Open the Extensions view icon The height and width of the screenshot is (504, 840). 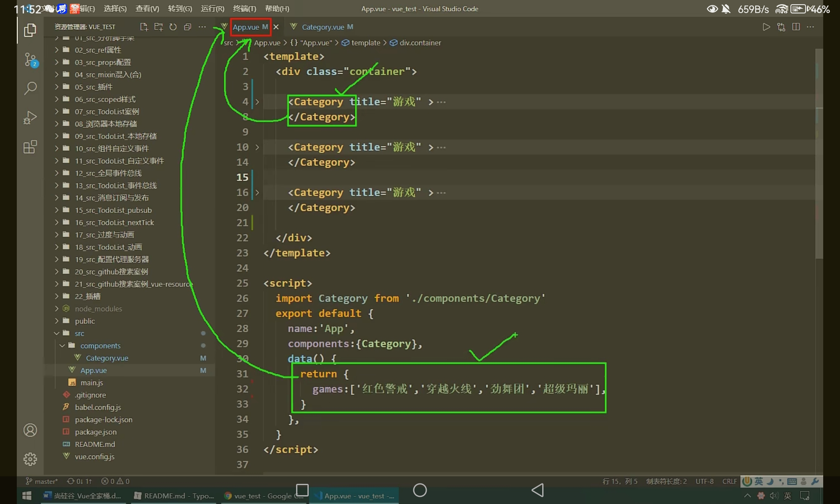[30, 147]
